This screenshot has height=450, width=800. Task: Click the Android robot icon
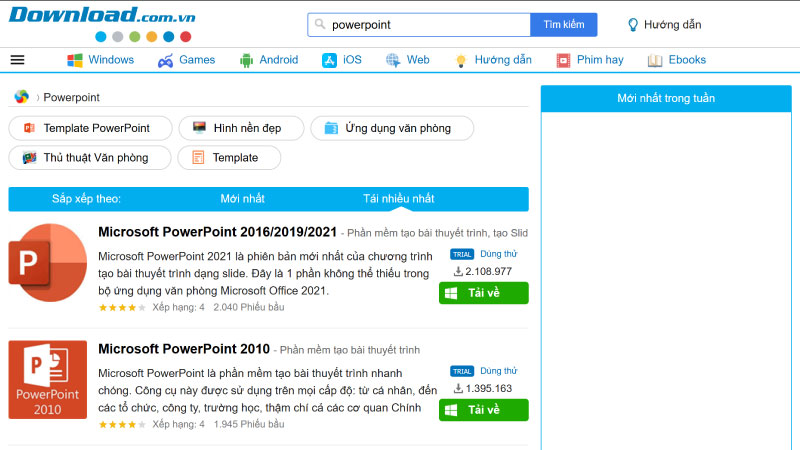(x=246, y=61)
